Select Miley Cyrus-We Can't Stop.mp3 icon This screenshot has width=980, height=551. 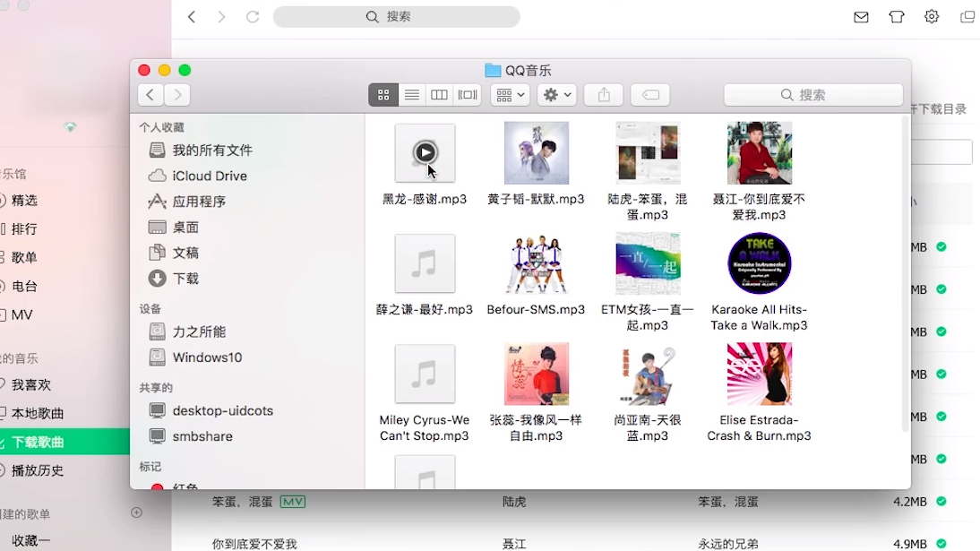point(425,374)
